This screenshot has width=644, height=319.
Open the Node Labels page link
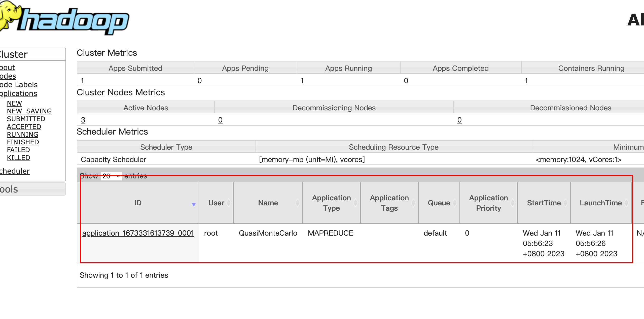19,85
